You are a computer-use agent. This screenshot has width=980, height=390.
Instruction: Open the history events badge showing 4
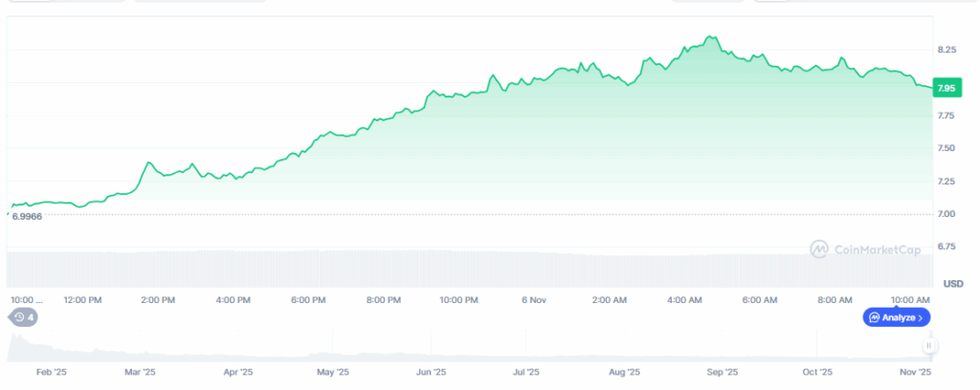[24, 316]
